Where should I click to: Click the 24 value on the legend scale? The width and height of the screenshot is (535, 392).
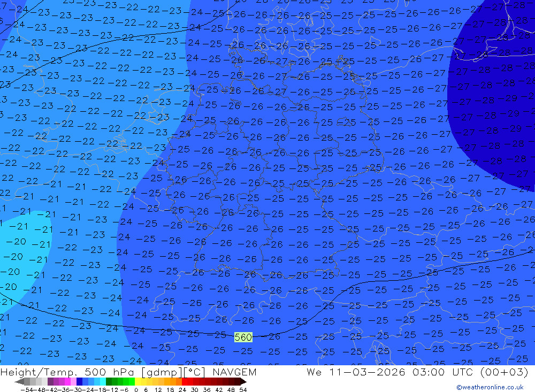[x=182, y=390]
